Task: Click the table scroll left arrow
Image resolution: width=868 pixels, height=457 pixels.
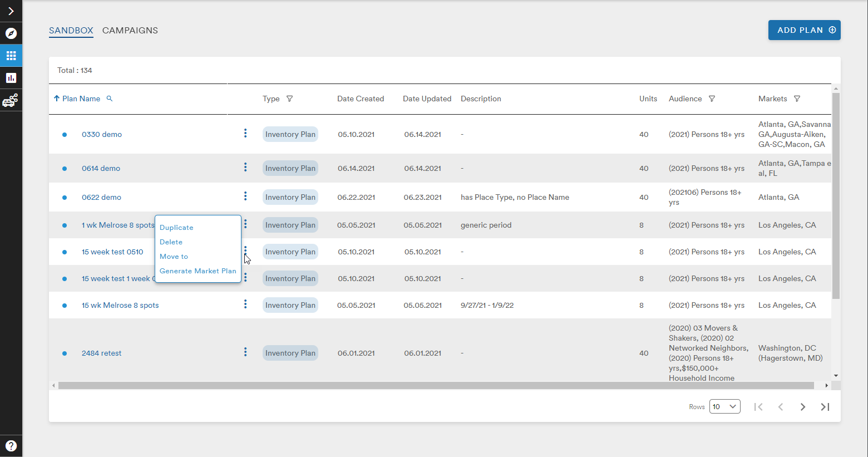Action: pos(53,385)
